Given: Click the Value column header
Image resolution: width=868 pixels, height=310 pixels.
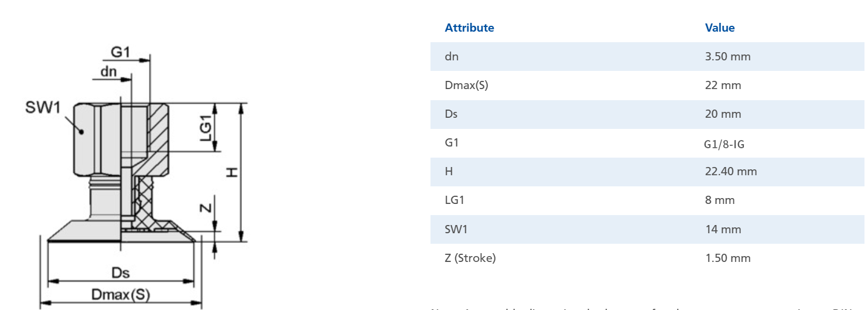Looking at the screenshot, I should [720, 28].
